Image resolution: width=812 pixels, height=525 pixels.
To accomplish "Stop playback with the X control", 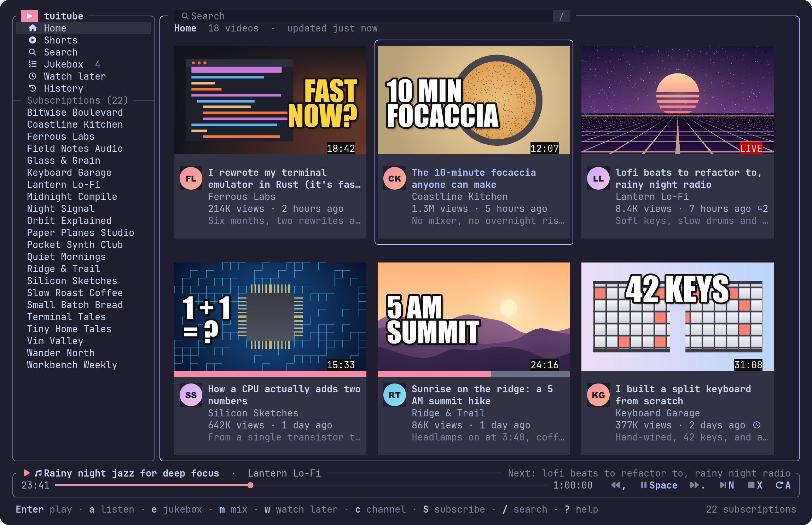I will click(x=755, y=485).
